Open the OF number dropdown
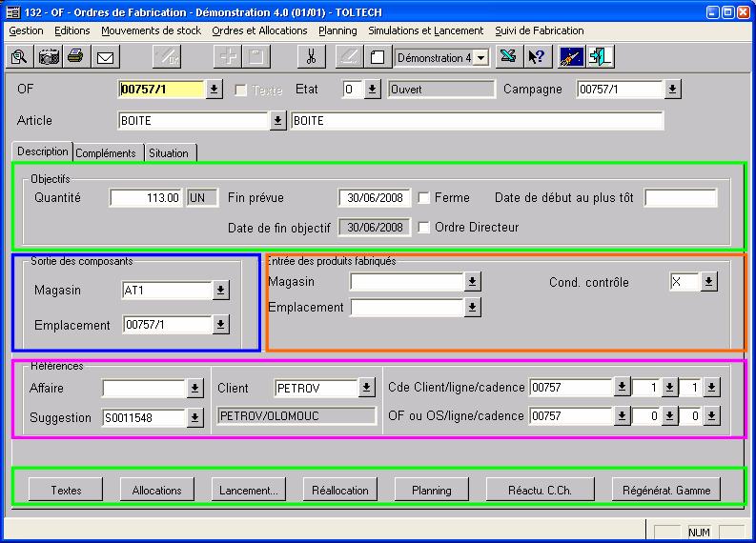Image resolution: width=756 pixels, height=543 pixels. click(215, 90)
